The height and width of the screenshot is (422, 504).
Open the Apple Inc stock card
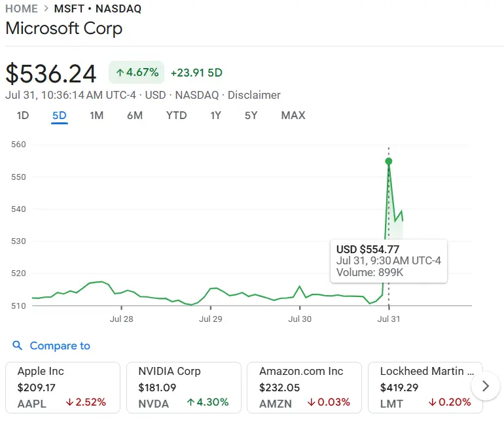63,387
